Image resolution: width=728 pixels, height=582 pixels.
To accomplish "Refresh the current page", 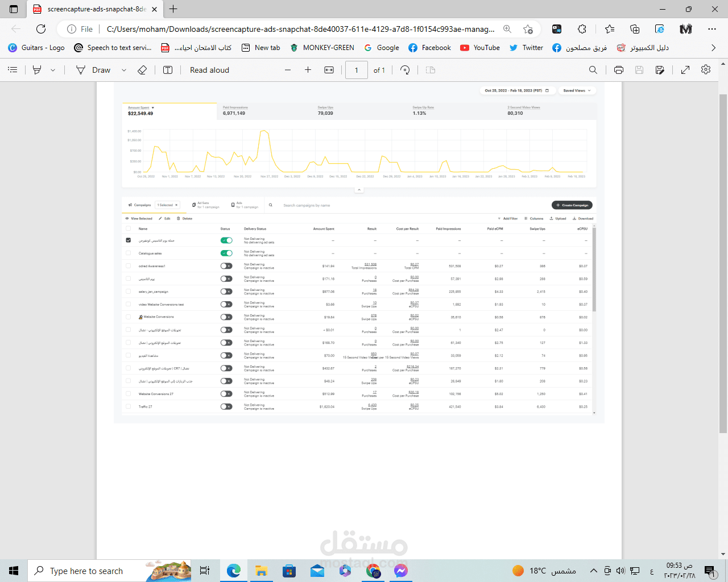I will pyautogui.click(x=41, y=29).
